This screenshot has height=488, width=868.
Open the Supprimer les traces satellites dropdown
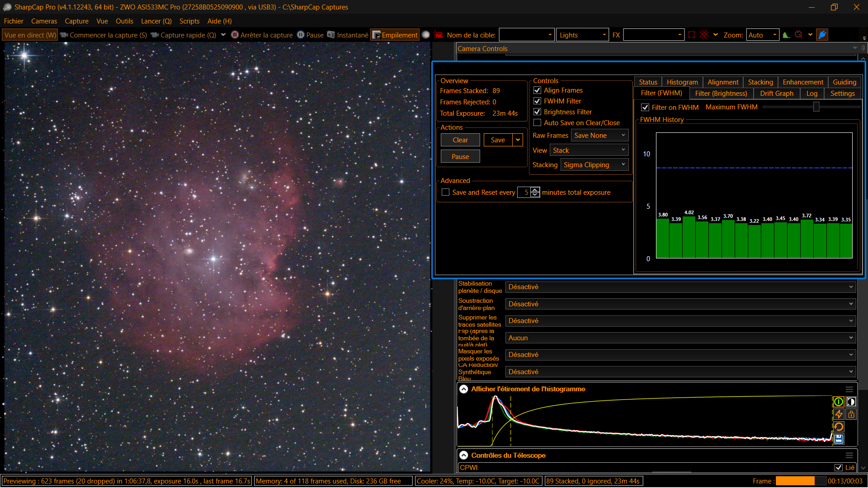click(x=680, y=321)
